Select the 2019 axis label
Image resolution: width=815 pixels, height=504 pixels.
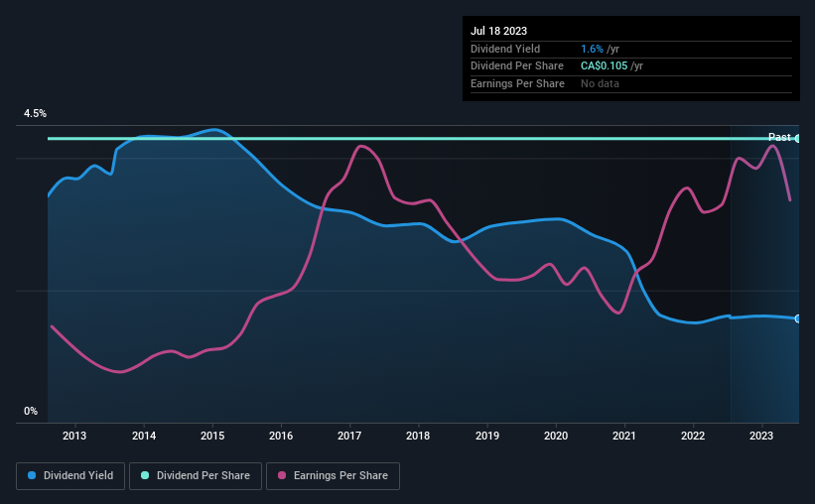point(487,436)
